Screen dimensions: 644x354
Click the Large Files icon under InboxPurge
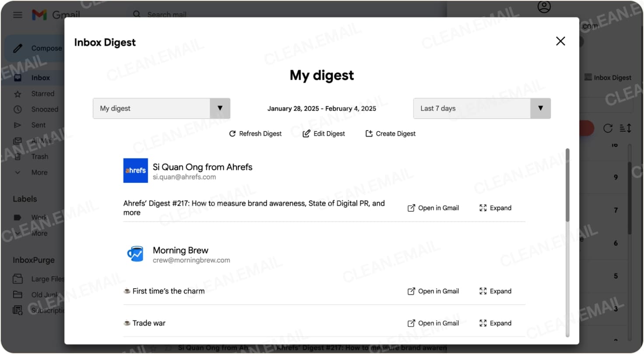[17, 279]
